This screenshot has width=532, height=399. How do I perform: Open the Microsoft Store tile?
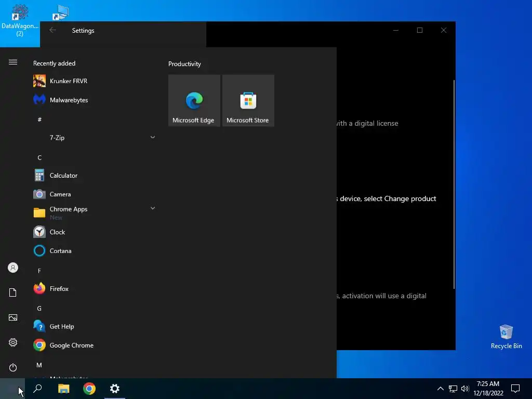[248, 101]
